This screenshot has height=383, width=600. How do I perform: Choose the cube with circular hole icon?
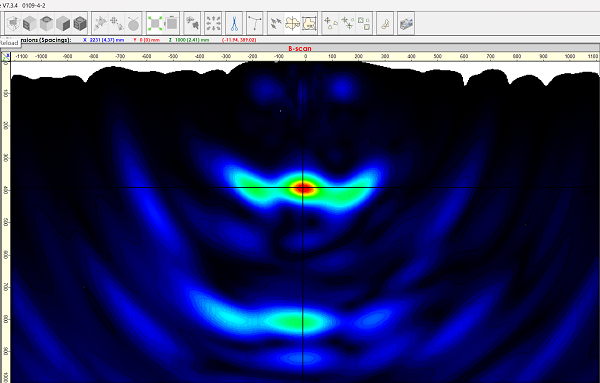pyautogui.click(x=46, y=24)
